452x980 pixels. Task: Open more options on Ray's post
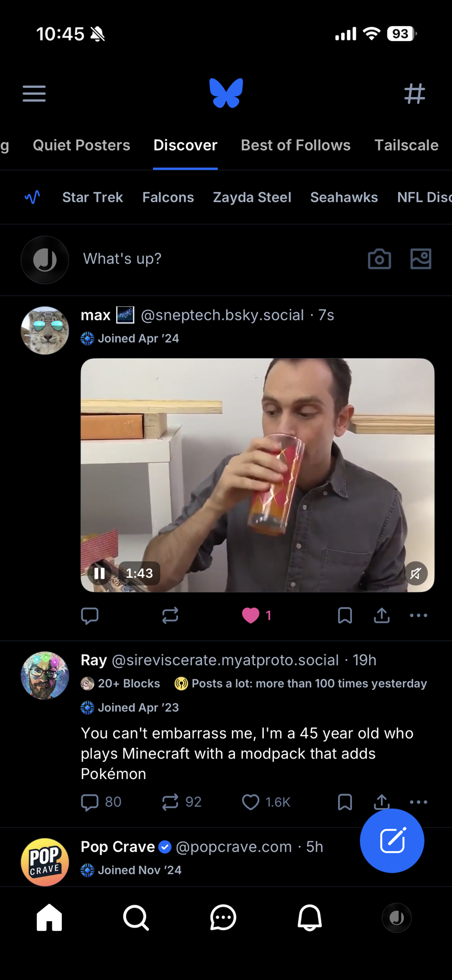tap(418, 802)
